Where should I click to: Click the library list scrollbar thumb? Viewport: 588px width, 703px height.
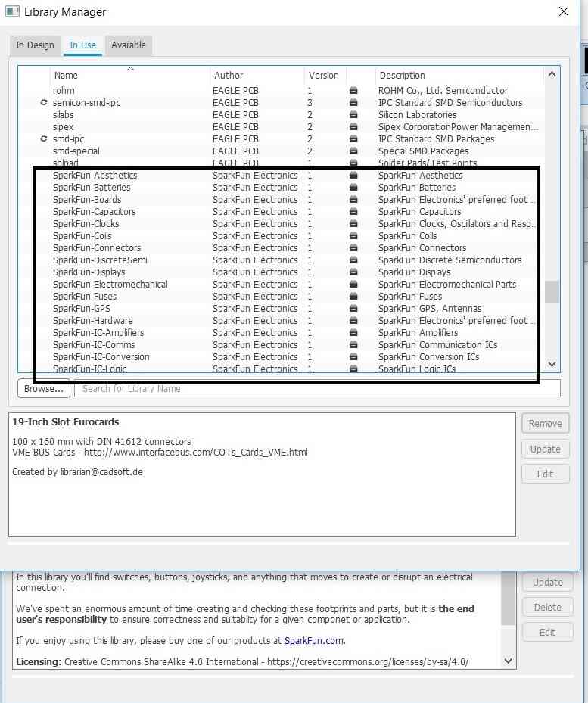point(552,292)
